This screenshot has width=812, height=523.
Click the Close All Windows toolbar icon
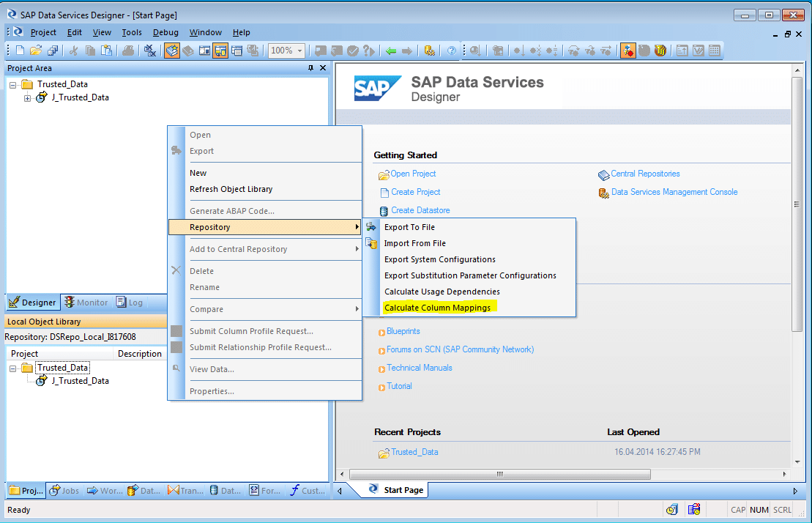[x=150, y=51]
